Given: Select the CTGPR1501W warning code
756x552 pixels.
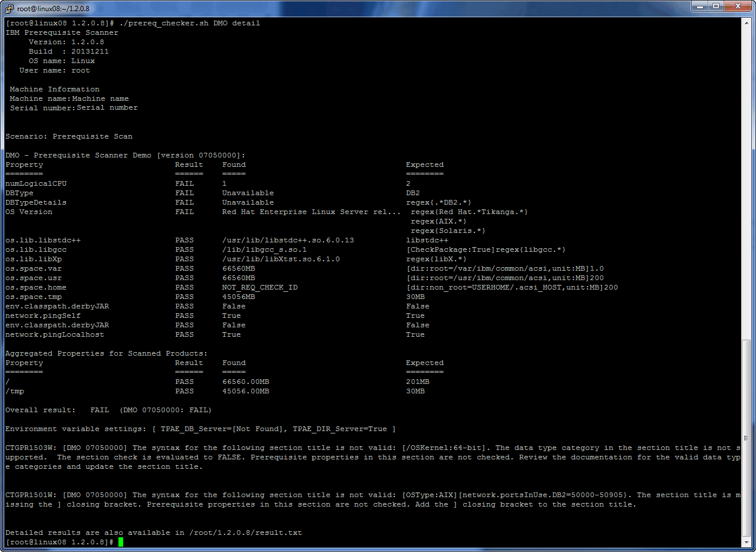Looking at the screenshot, I should point(27,495).
